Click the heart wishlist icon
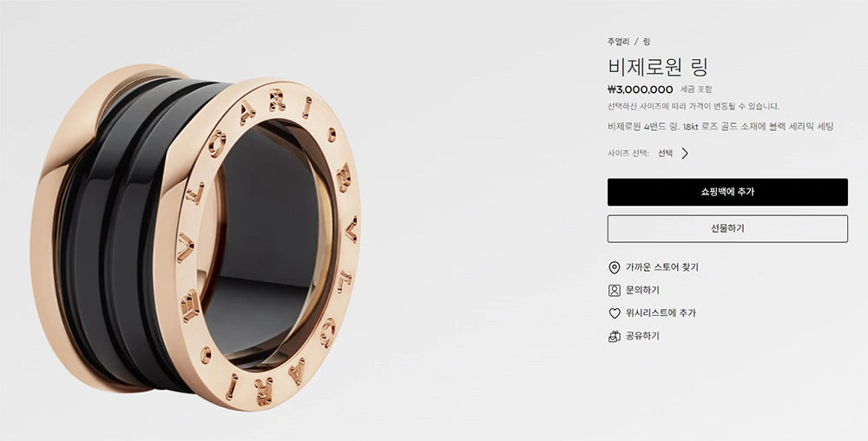 tap(614, 313)
